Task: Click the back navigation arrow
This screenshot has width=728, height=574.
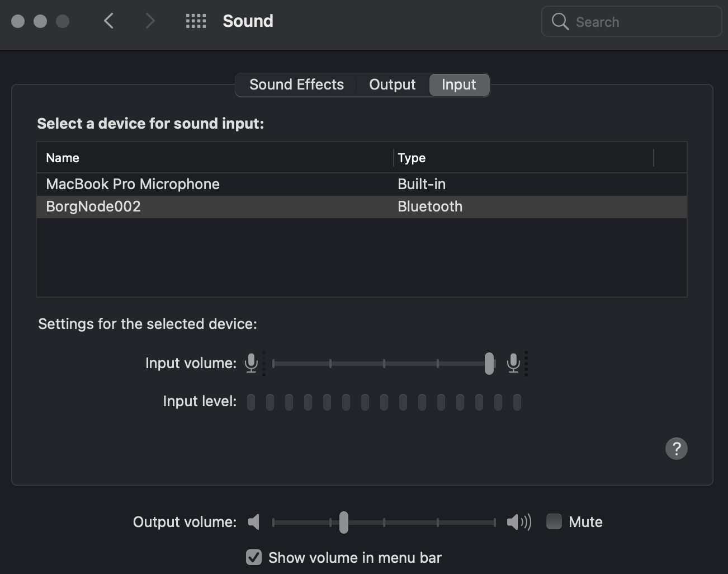Action: [x=109, y=21]
